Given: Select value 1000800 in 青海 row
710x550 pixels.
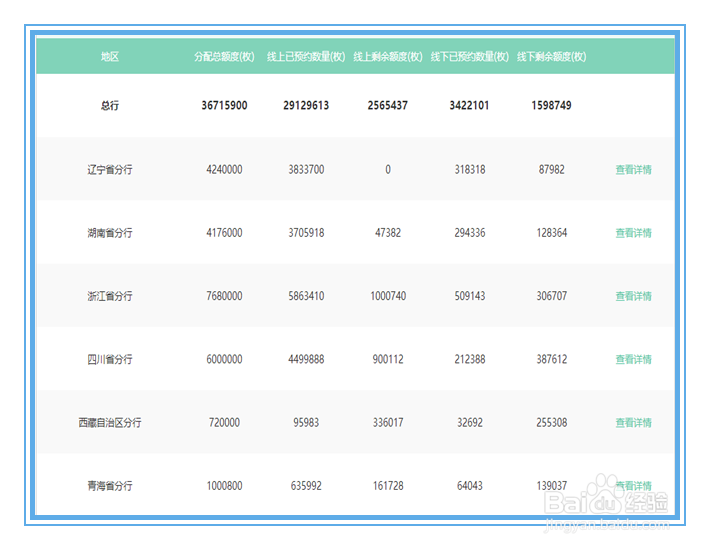Looking at the screenshot, I should (x=224, y=486).
